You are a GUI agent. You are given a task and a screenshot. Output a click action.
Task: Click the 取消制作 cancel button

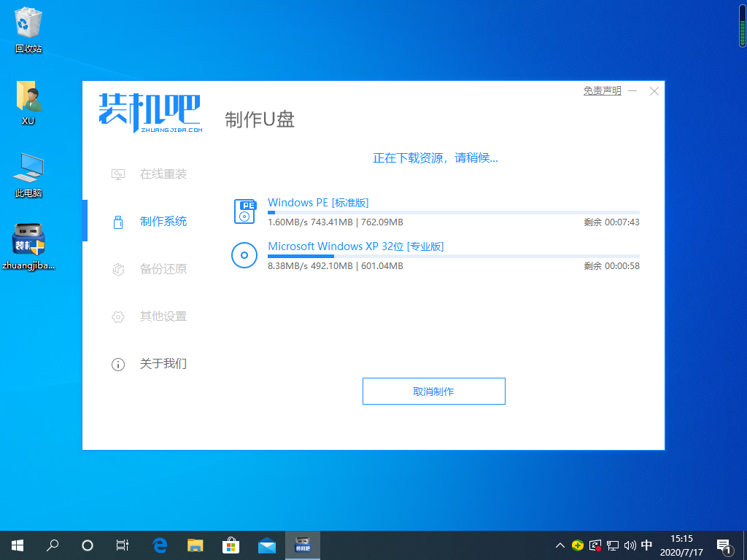pyautogui.click(x=433, y=391)
